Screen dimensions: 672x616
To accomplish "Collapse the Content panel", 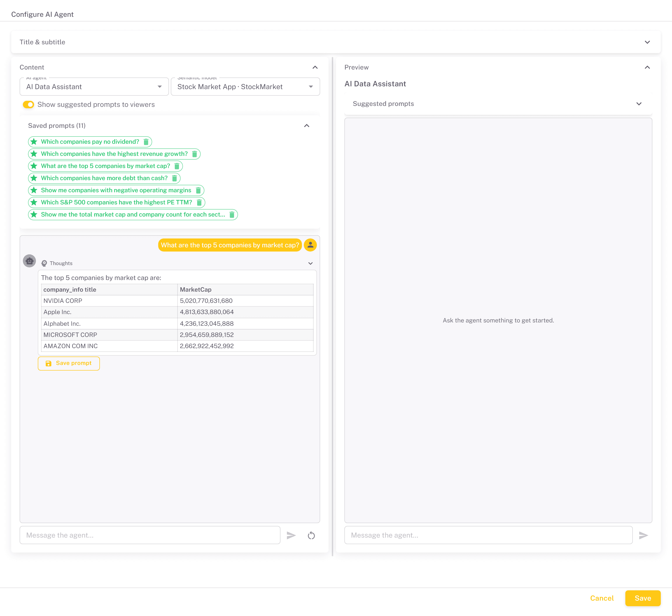I will (x=315, y=67).
